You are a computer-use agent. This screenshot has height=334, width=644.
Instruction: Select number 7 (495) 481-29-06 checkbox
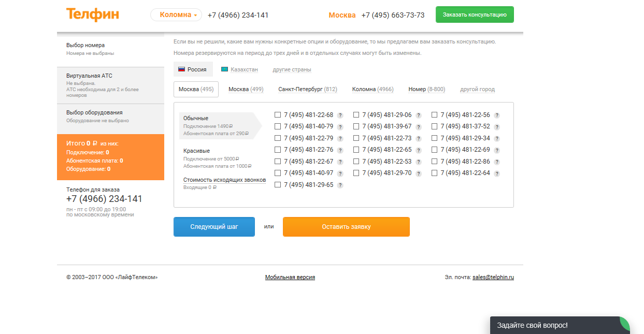(356, 115)
